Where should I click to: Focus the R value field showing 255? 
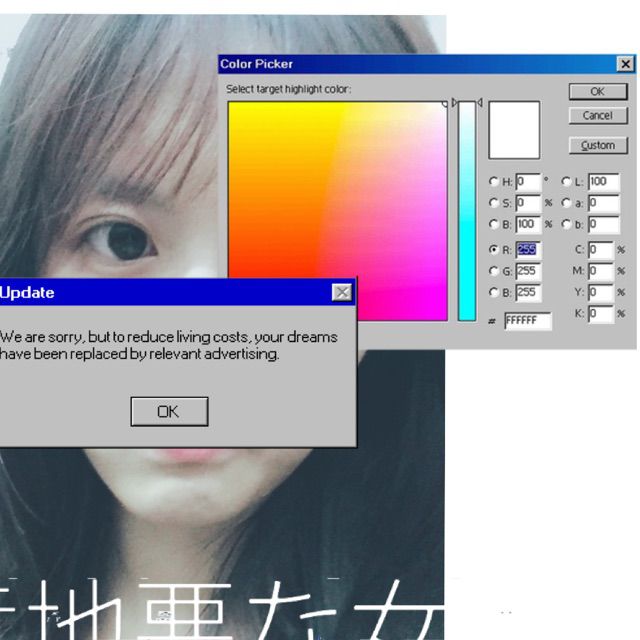pos(527,249)
